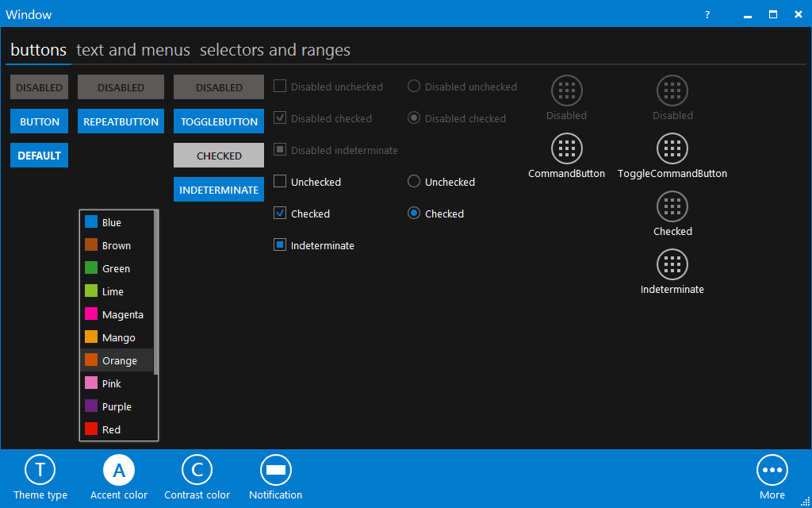The image size is (812, 508).
Task: Click the Notification icon
Action: [x=275, y=469]
